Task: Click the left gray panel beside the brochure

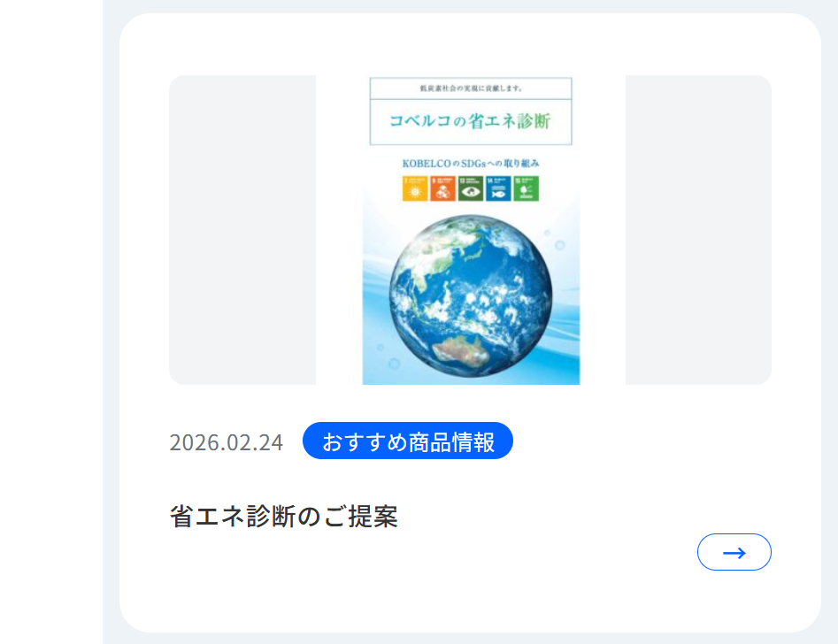Action: pyautogui.click(x=242, y=230)
